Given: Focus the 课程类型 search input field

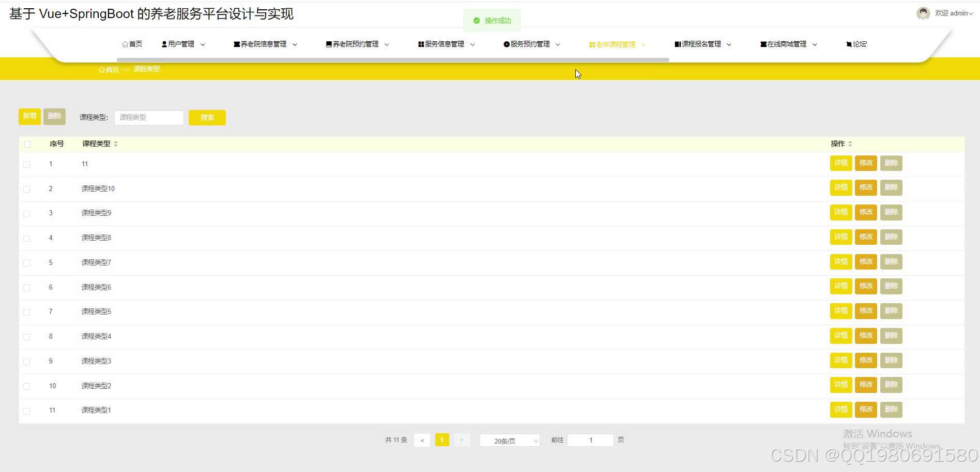Looking at the screenshot, I should tap(149, 118).
